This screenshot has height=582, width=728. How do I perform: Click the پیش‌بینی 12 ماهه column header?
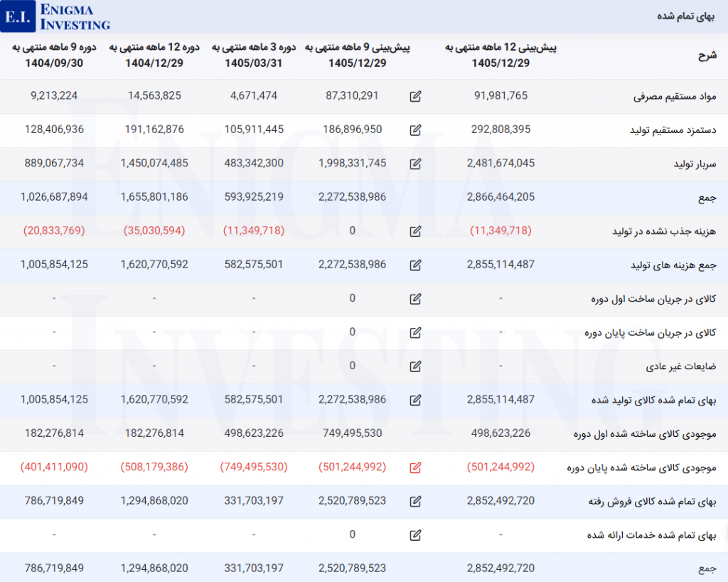click(x=501, y=55)
